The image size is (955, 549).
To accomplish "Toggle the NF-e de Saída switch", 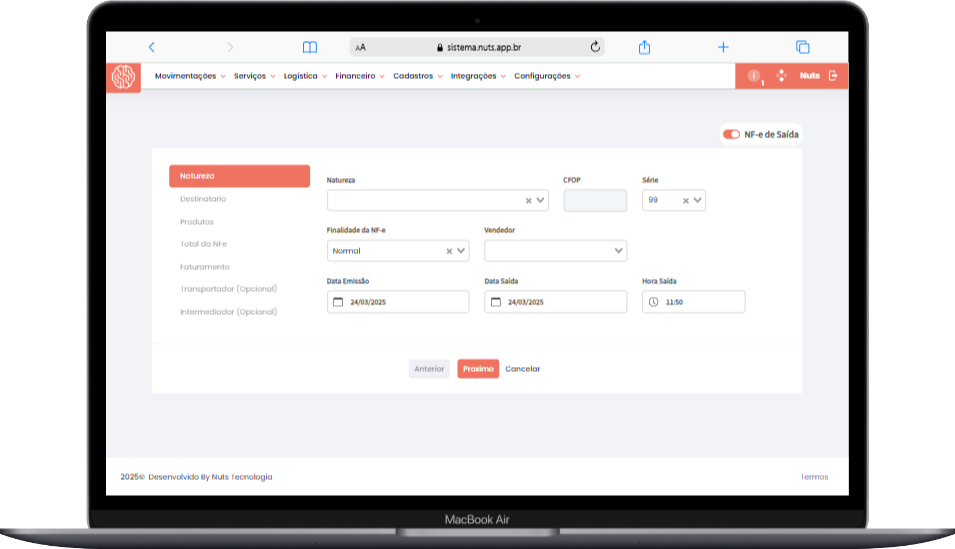I will pyautogui.click(x=731, y=134).
